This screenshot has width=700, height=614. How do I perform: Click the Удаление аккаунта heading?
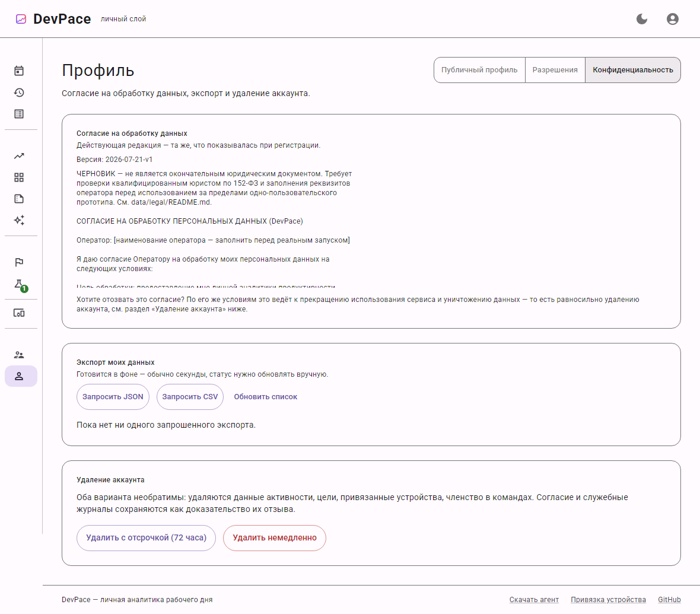click(110, 479)
